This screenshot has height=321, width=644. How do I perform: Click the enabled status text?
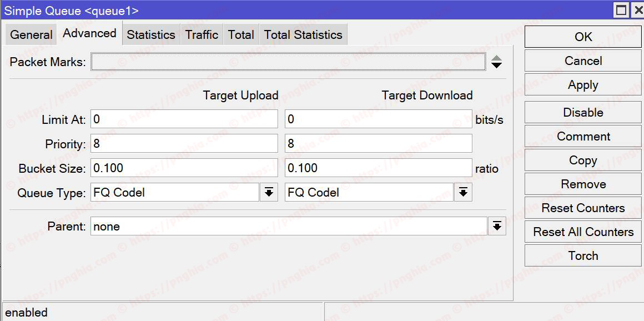click(26, 312)
